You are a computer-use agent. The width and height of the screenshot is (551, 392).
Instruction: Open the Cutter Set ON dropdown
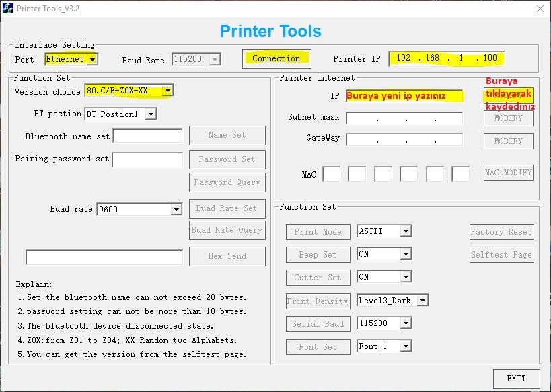click(405, 277)
